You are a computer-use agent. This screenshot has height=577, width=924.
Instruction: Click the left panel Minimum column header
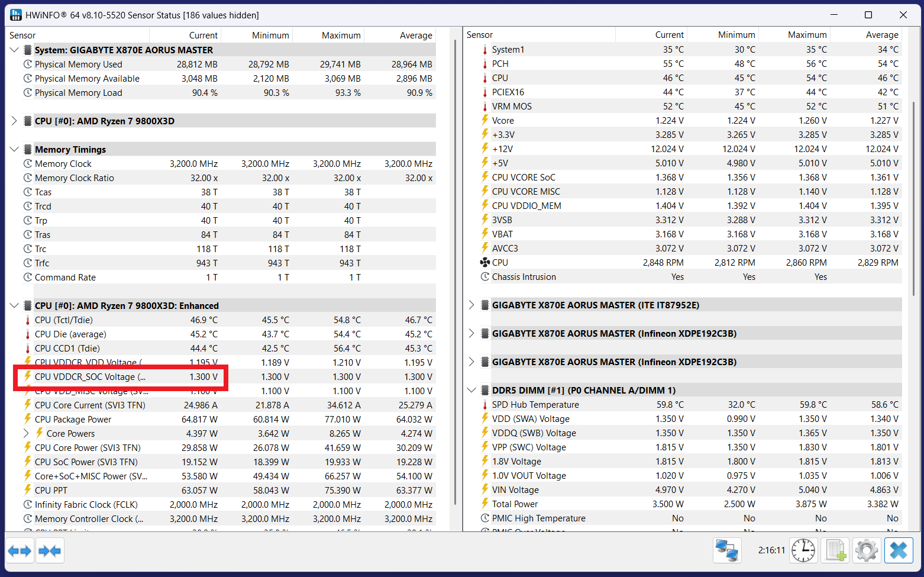click(x=257, y=36)
